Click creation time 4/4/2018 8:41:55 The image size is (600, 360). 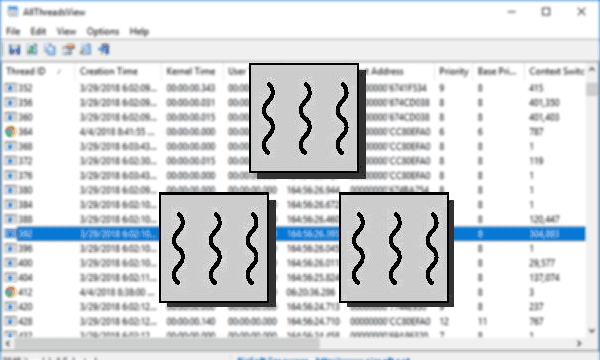click(x=118, y=132)
